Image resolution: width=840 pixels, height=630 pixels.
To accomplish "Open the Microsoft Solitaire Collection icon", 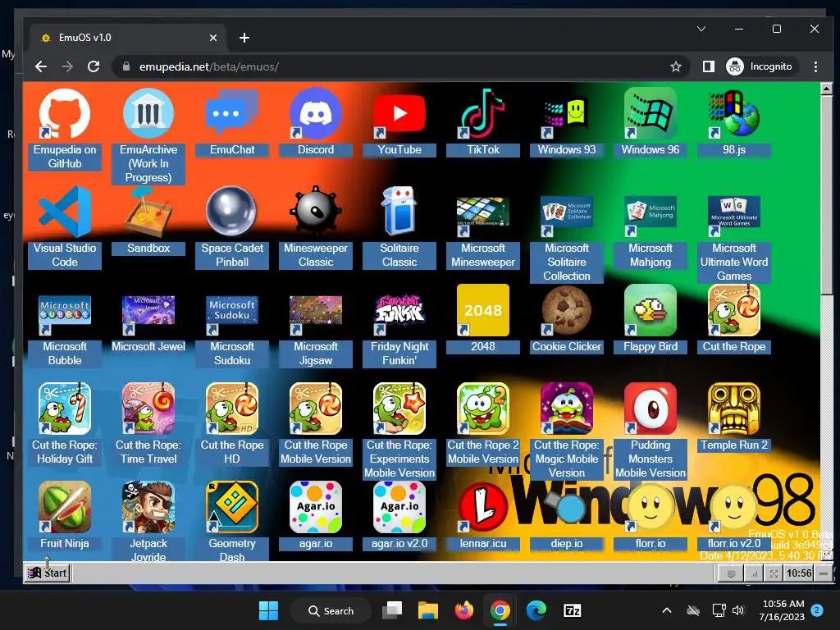I will pyautogui.click(x=566, y=217).
